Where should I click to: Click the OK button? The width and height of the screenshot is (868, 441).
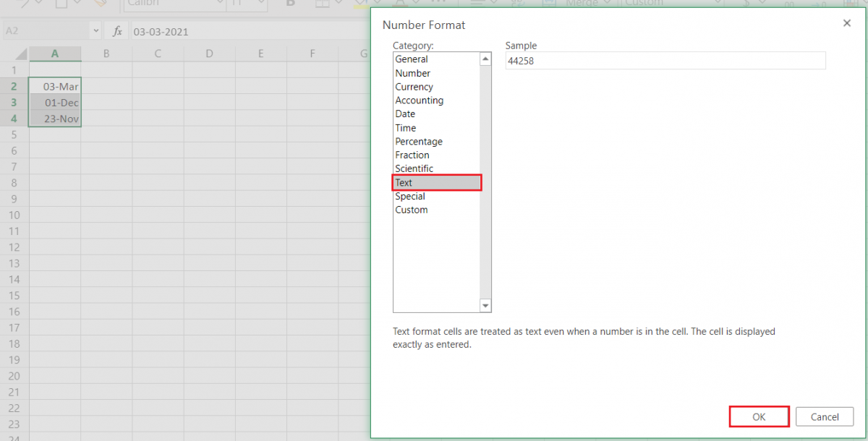pyautogui.click(x=759, y=416)
